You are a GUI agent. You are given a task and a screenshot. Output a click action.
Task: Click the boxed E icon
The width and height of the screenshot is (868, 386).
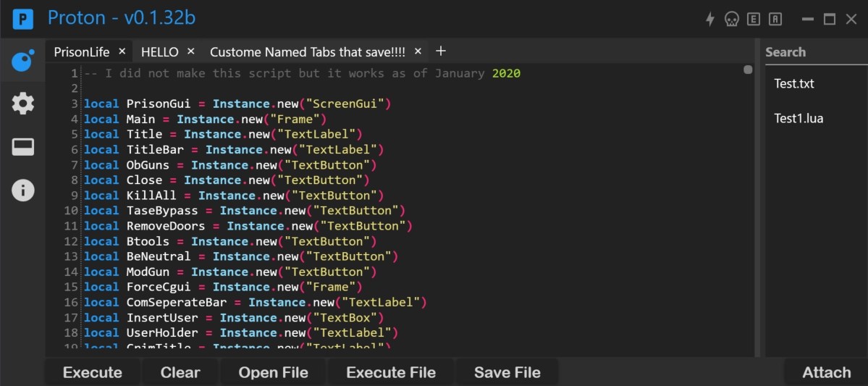coord(753,20)
